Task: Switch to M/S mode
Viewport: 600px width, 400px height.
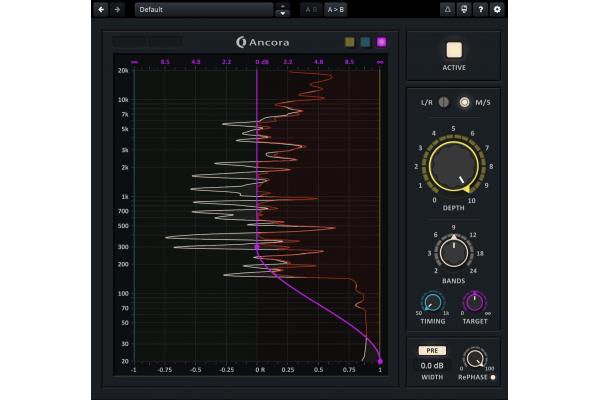Action: tap(465, 102)
